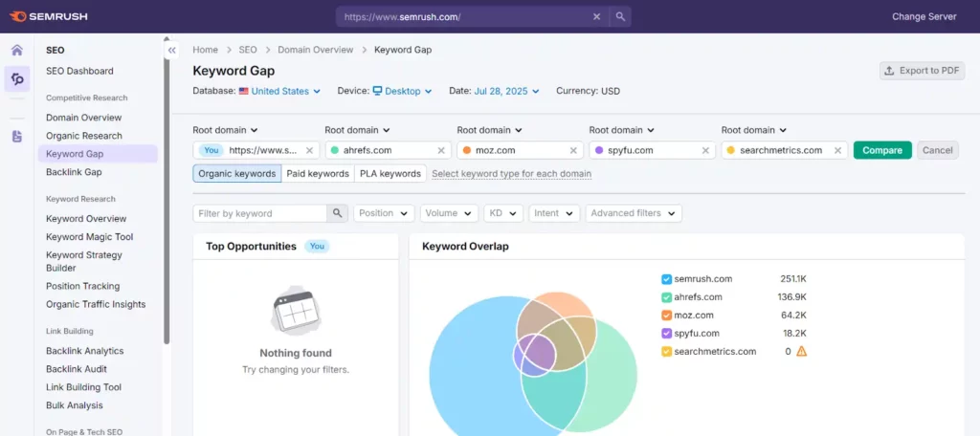Remove ahrefs.com from competitor domains

pos(441,150)
